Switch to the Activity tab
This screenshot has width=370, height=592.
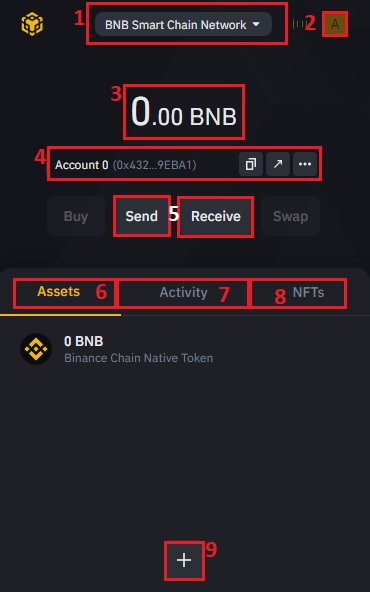[183, 293]
